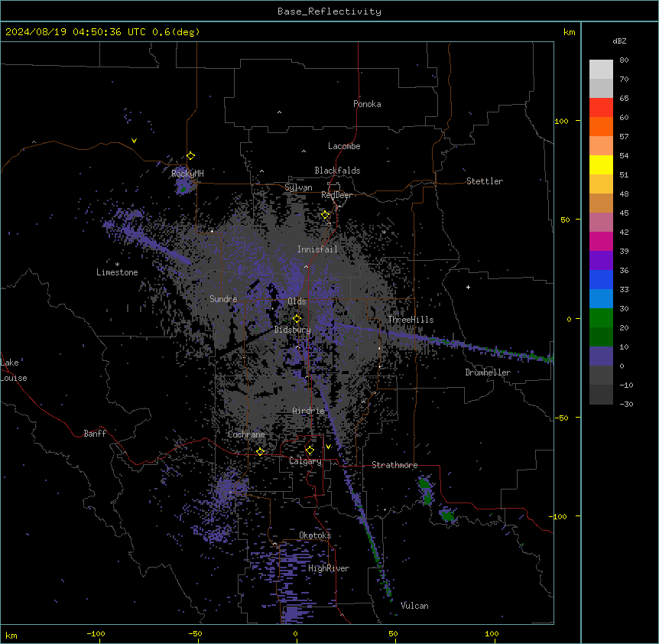Click the red 60 dBZ legend swatch

[x=601, y=108]
